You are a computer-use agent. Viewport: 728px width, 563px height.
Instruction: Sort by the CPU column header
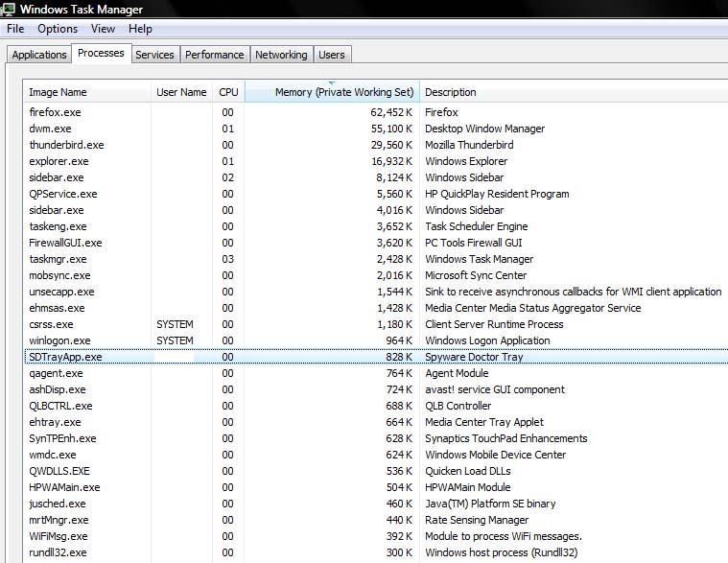tap(228, 92)
